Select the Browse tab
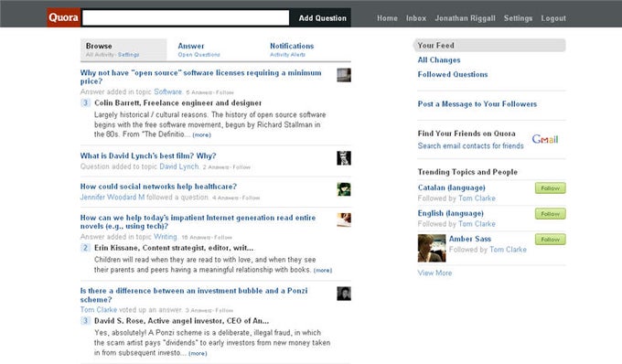The image size is (622, 364). click(x=123, y=49)
